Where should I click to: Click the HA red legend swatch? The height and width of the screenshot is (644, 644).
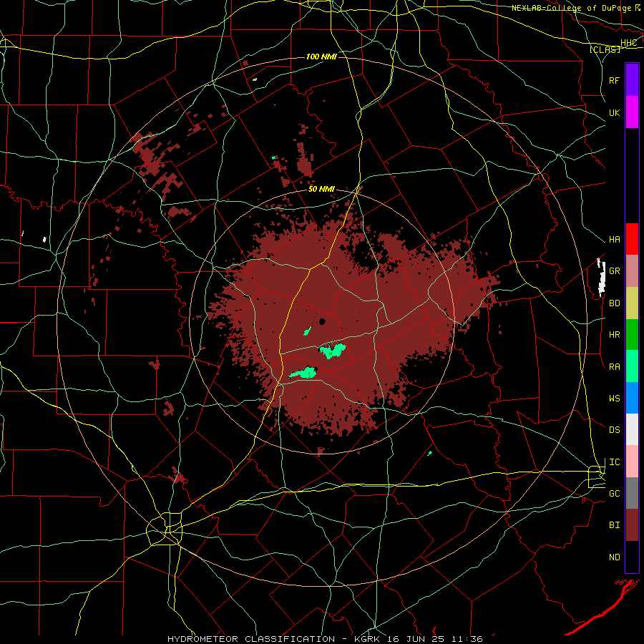pyautogui.click(x=632, y=239)
